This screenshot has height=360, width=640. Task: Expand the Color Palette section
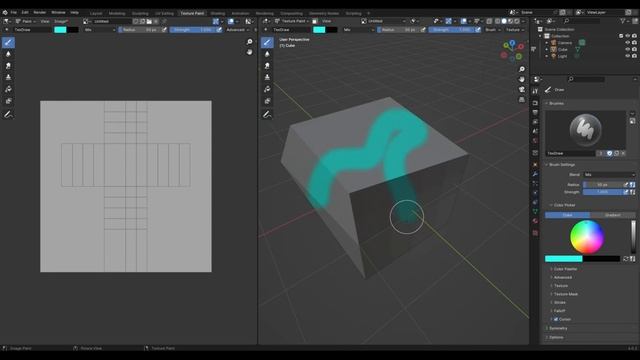coord(565,269)
